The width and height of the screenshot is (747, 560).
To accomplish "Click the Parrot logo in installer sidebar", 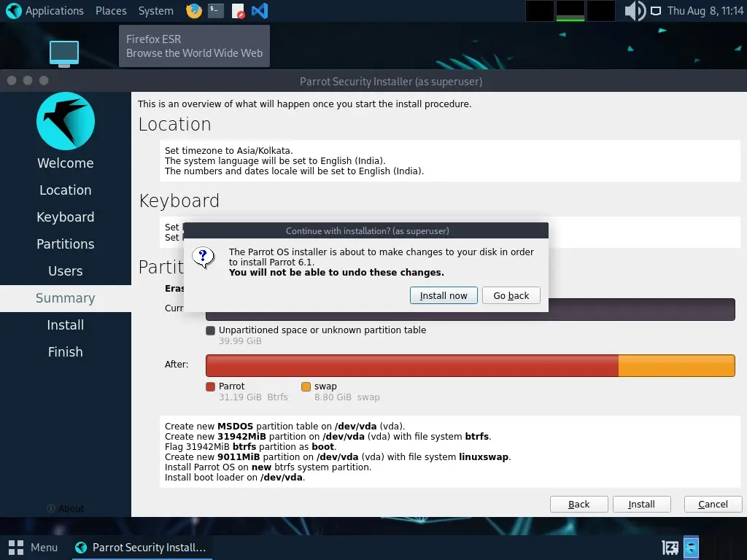I will point(66,121).
